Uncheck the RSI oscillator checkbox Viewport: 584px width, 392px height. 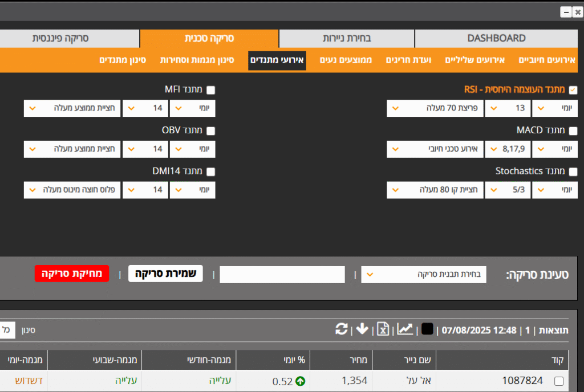pyautogui.click(x=573, y=90)
